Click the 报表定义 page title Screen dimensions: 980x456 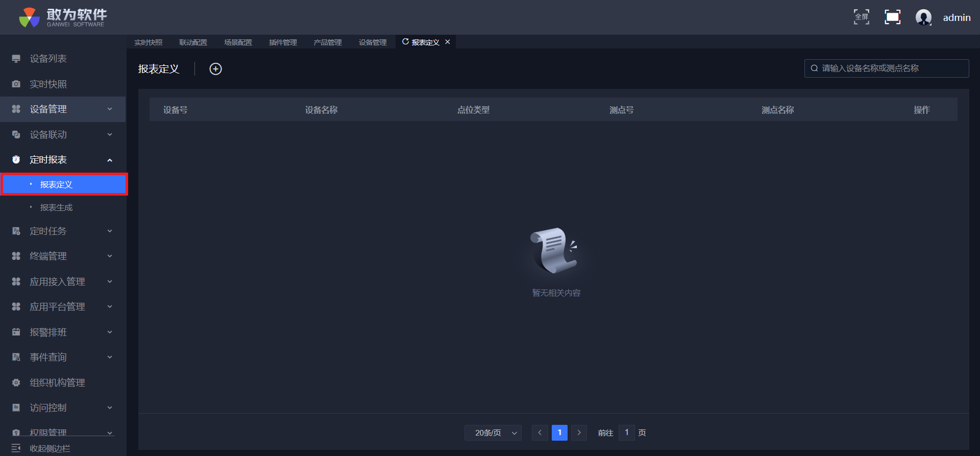(x=159, y=69)
